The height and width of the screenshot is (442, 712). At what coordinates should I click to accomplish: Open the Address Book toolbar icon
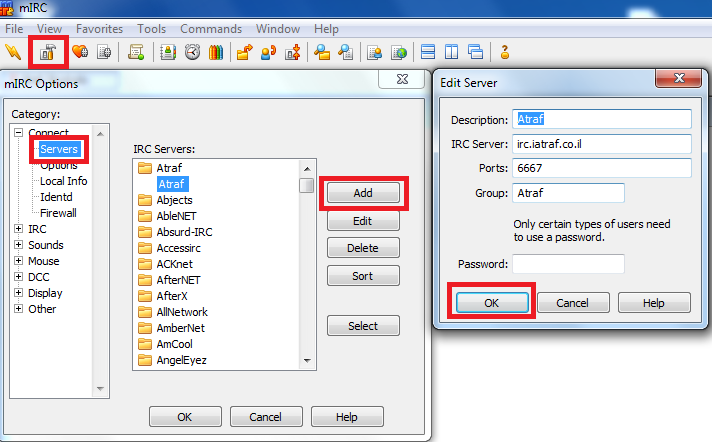(167, 52)
